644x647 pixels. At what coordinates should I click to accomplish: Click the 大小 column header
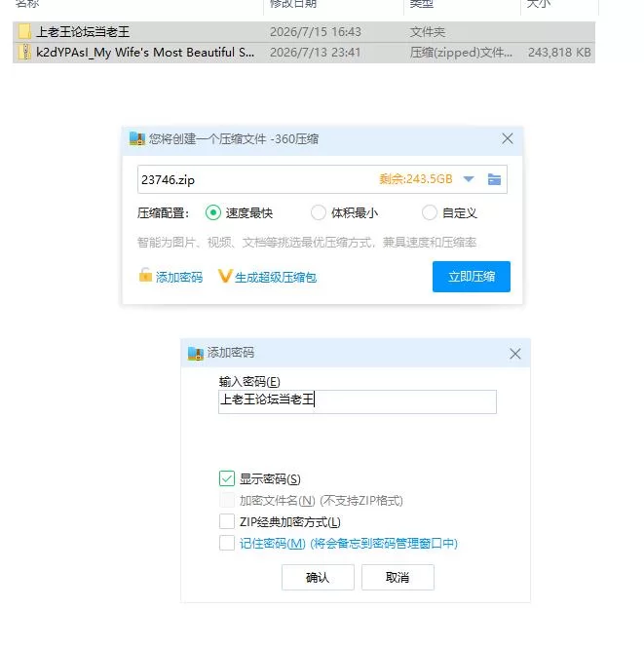click(x=539, y=4)
